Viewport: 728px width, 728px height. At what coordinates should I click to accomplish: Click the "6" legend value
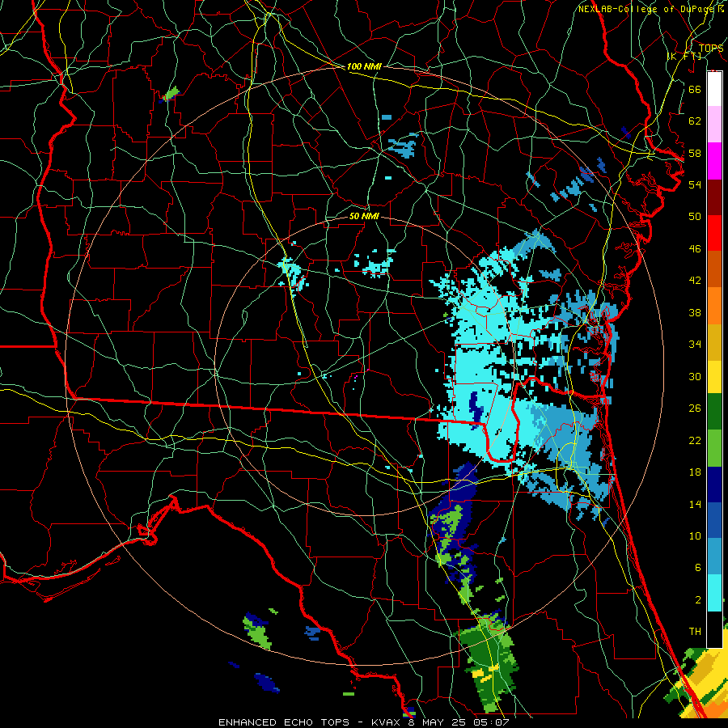click(697, 568)
